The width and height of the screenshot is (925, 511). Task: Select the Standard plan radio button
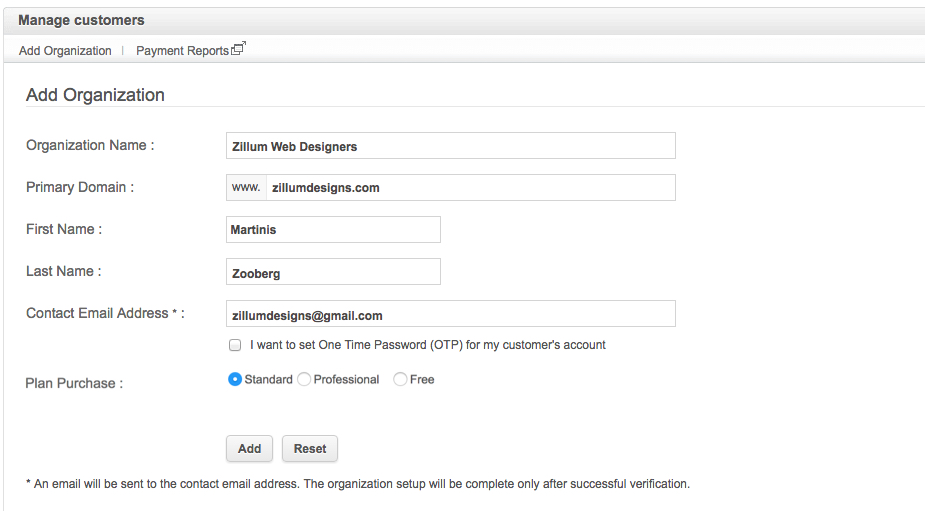point(235,379)
